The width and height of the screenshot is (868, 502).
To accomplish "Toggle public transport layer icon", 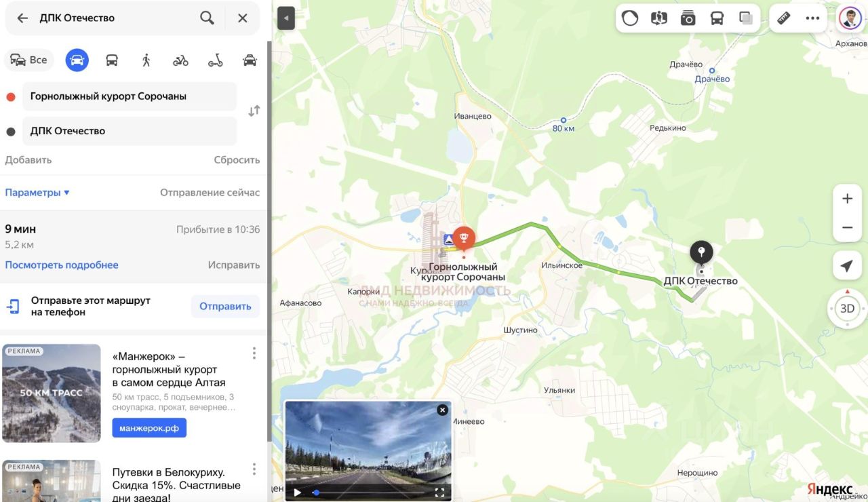I will click(x=717, y=18).
